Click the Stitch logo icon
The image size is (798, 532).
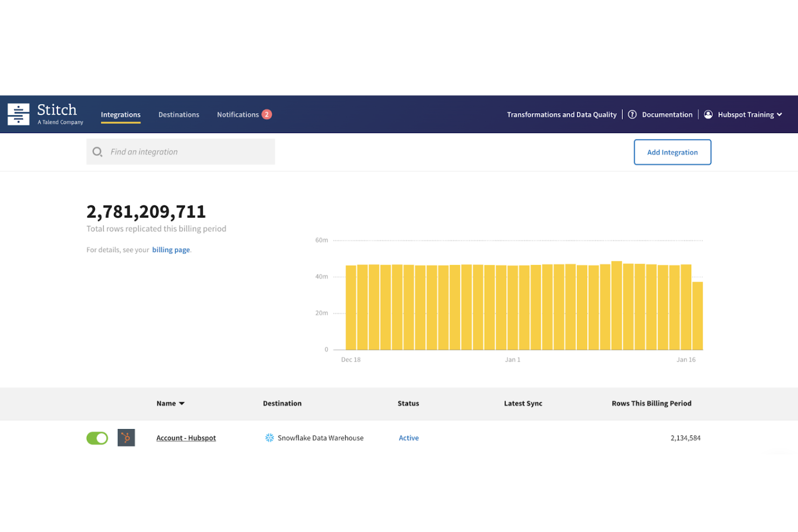[x=18, y=114]
